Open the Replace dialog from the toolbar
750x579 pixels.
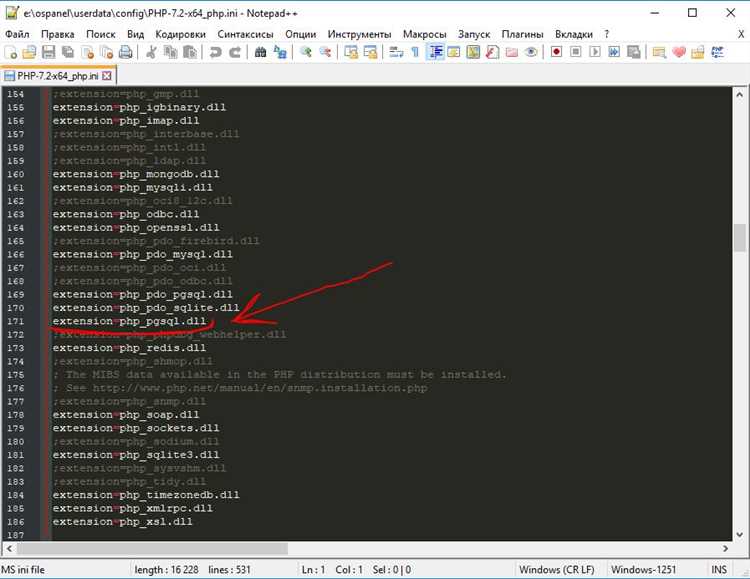pos(280,52)
